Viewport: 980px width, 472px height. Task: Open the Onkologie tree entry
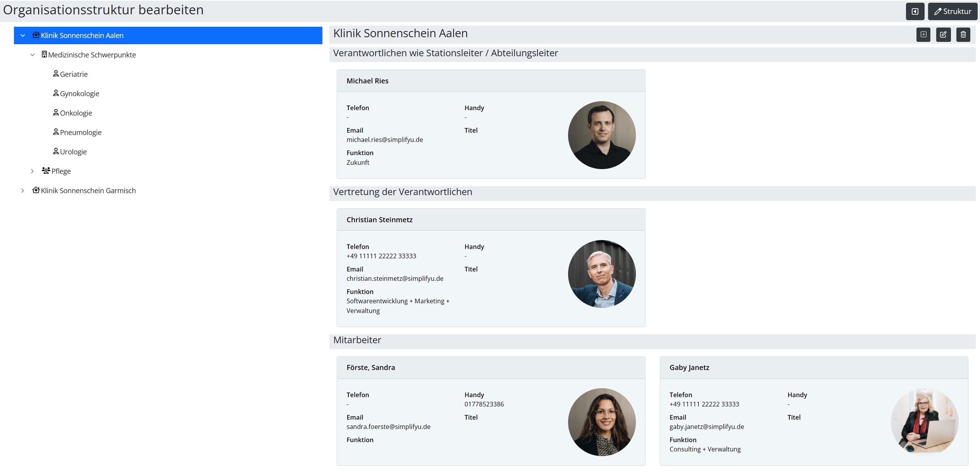click(x=76, y=113)
